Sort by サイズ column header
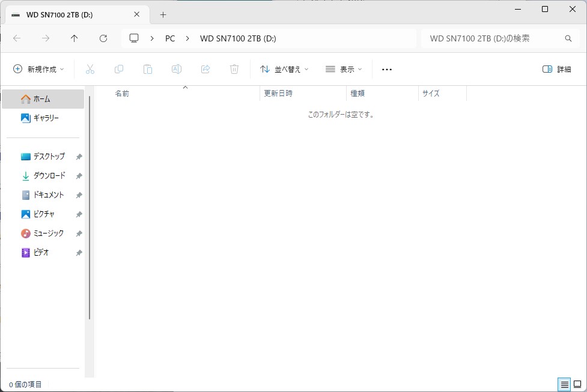This screenshot has height=392, width=587. coord(442,94)
